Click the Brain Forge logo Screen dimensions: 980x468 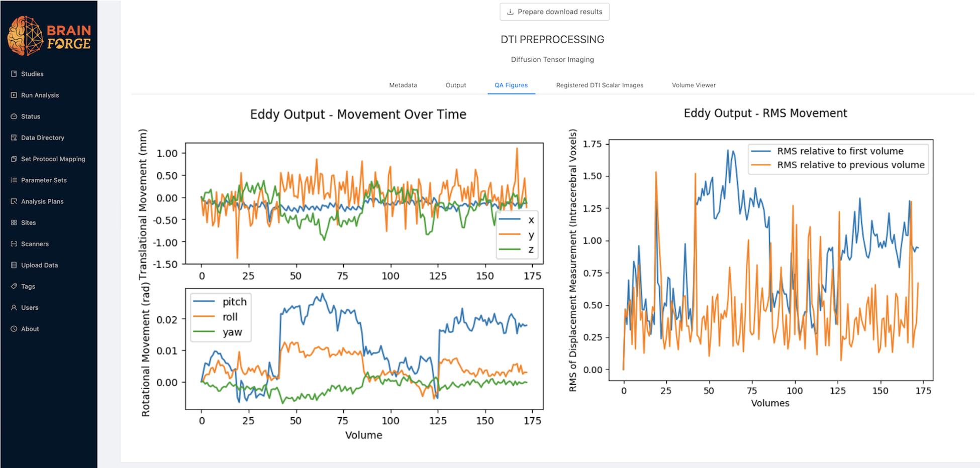point(49,36)
